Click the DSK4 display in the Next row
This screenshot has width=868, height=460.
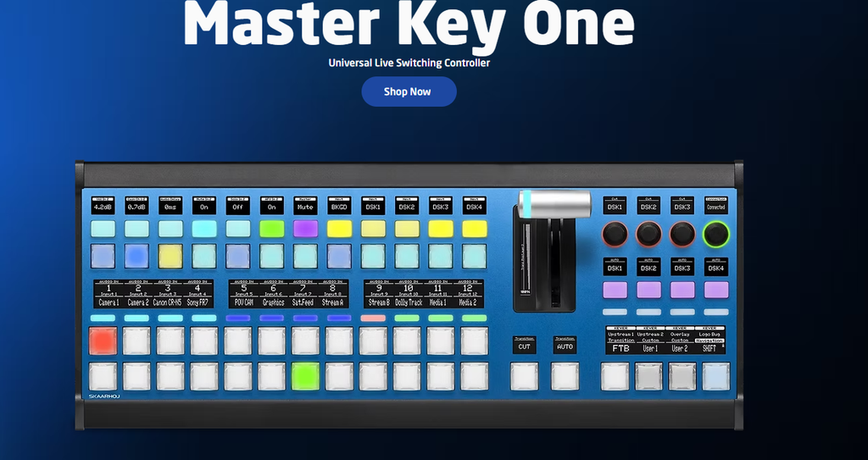[475, 207]
